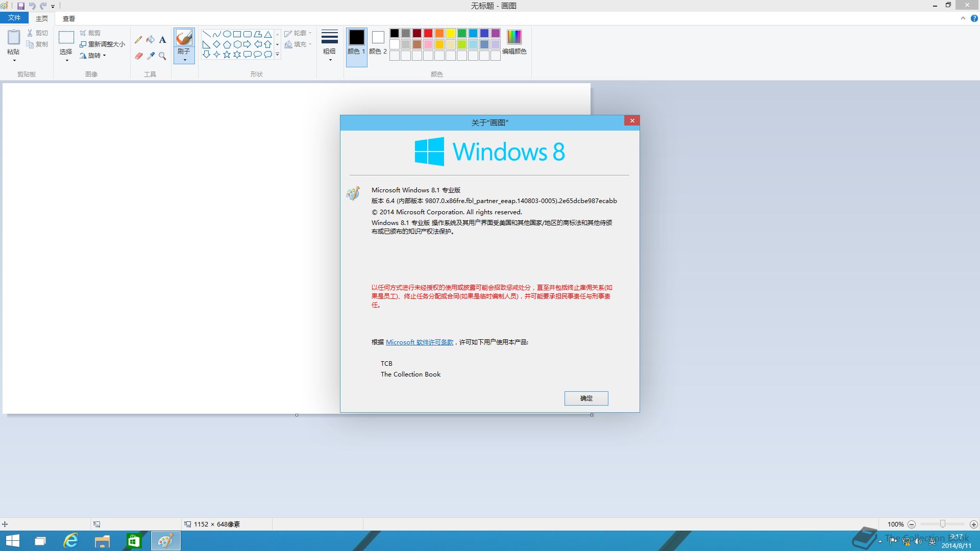Open Microsoft software license terms link
This screenshot has width=980, height=551.
point(420,342)
